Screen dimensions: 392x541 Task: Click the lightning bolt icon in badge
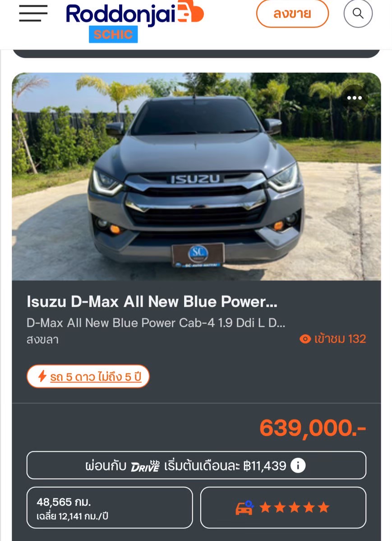[42, 376]
